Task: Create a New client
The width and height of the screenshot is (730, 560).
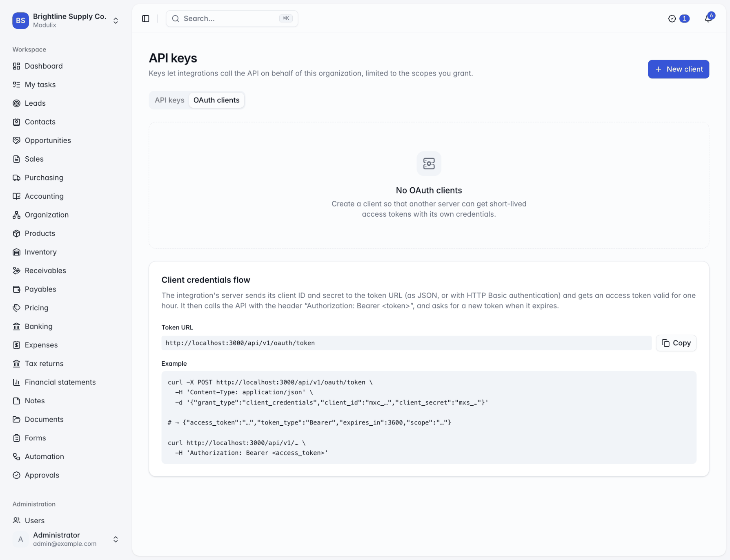Action: 678,69
